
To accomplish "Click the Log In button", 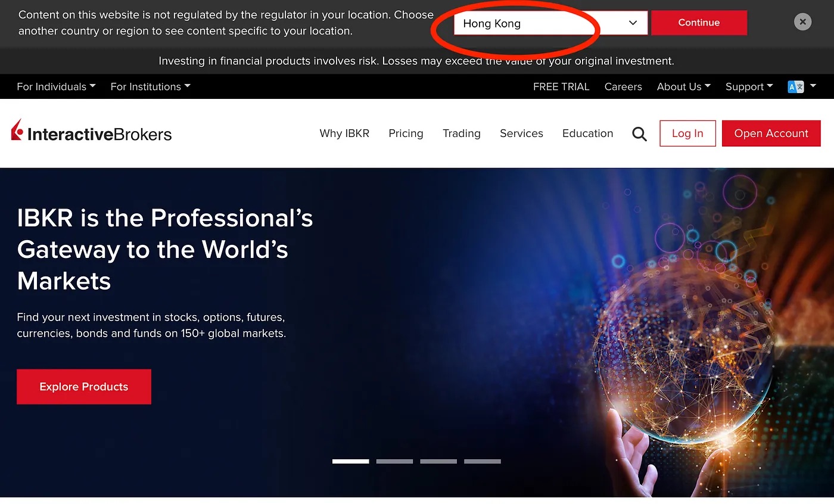I will click(x=687, y=133).
